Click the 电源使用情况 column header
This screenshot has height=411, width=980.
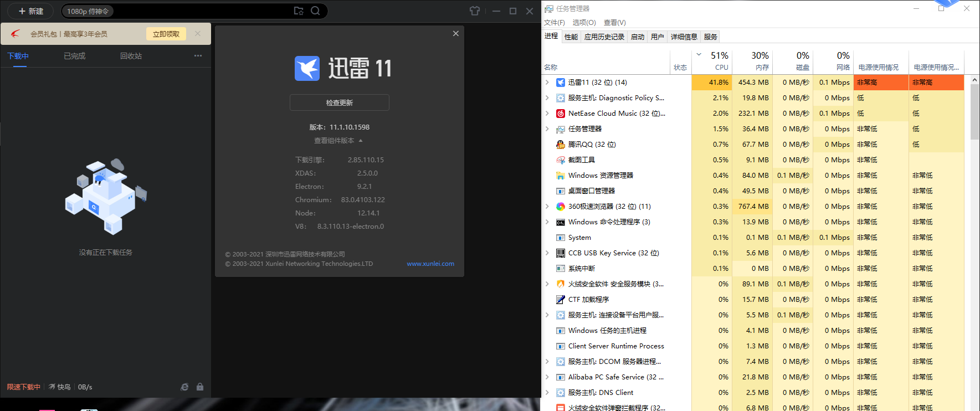(881, 61)
